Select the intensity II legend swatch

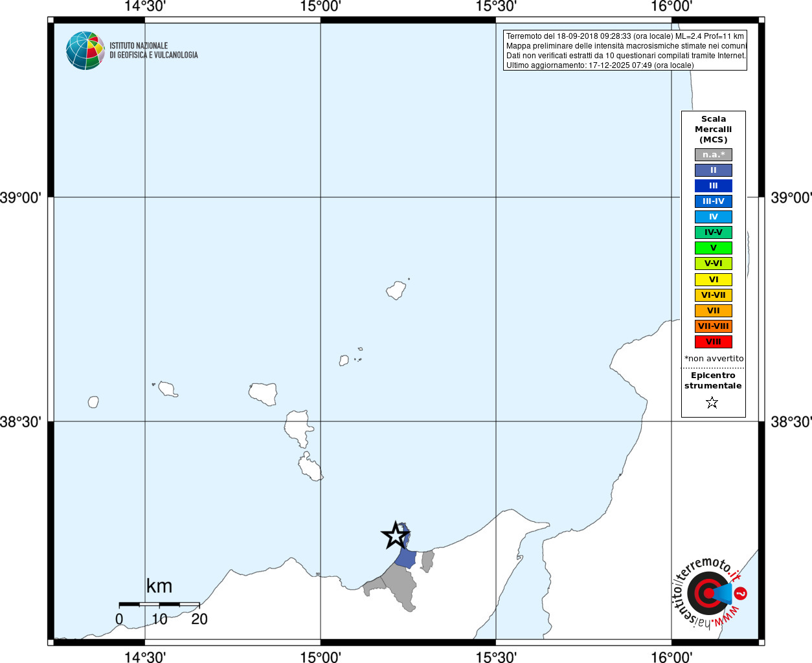(714, 170)
